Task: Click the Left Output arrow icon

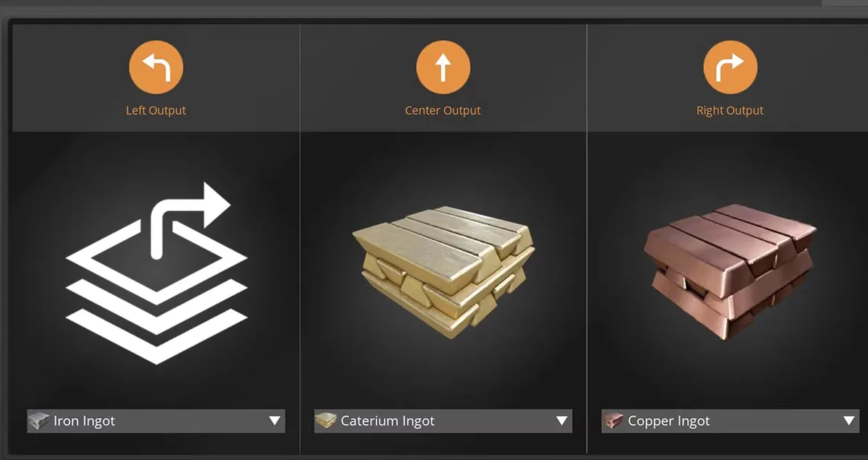Action: (156, 68)
